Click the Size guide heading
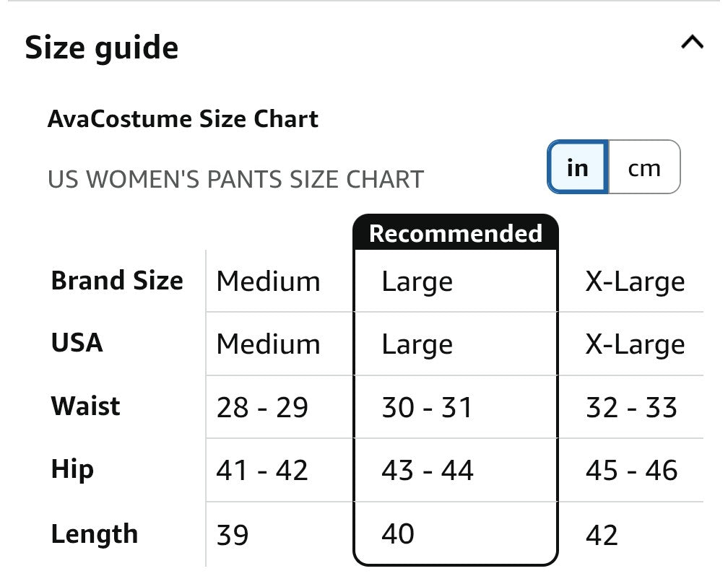728x584 pixels. [102, 48]
